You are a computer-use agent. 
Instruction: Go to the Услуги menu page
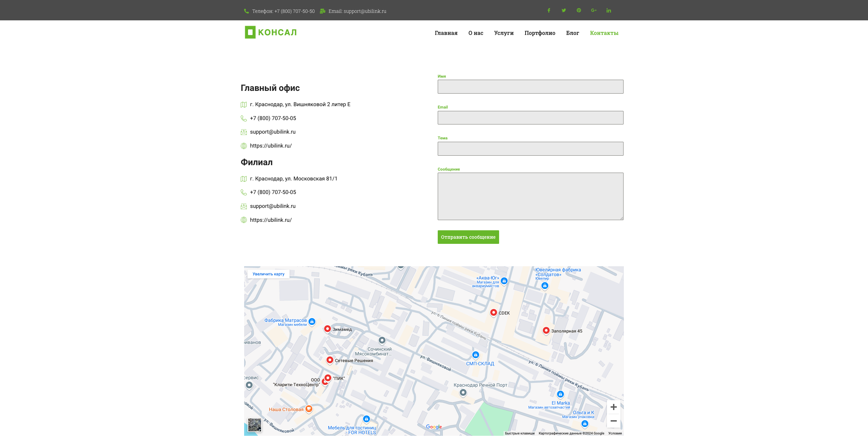point(504,33)
